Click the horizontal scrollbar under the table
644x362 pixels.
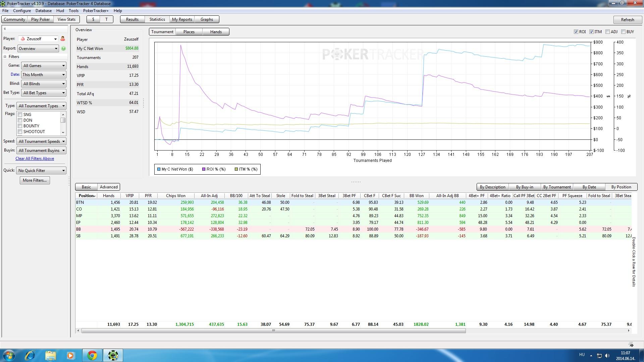pyautogui.click(x=273, y=331)
